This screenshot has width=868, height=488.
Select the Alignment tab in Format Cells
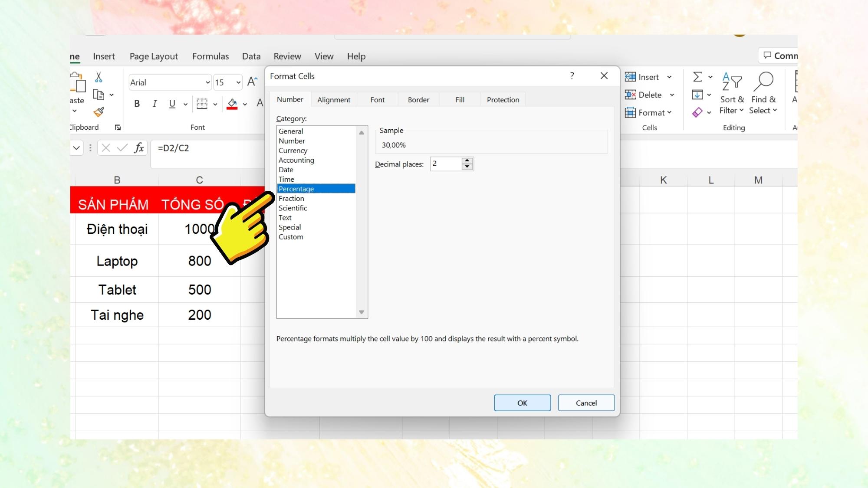pyautogui.click(x=334, y=99)
